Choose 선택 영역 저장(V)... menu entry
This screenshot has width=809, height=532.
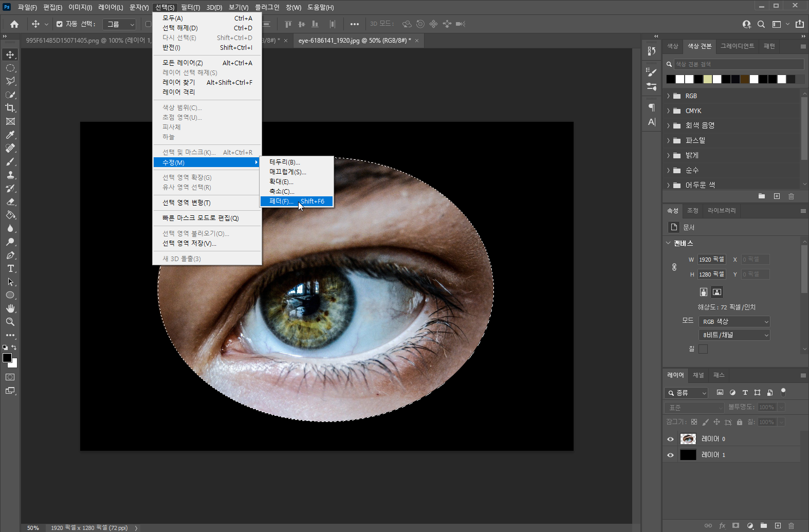point(207,244)
